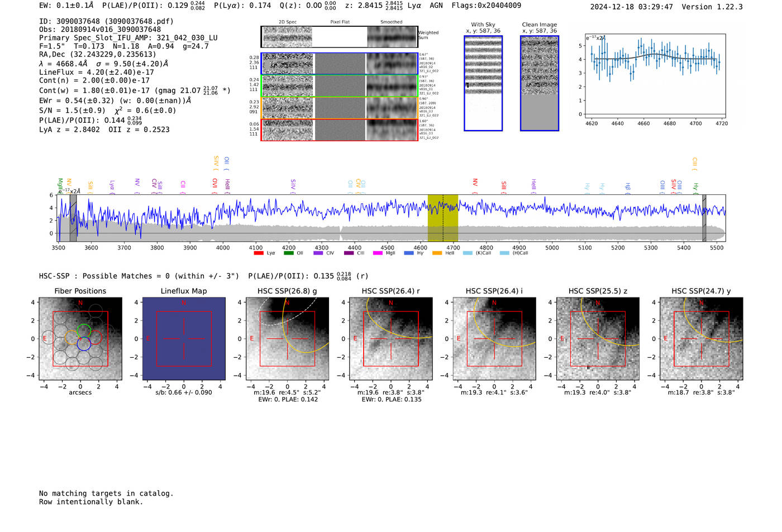This screenshot has width=782, height=532.
Task: Click 'No matching targets in catalog.'
Action: tap(106, 493)
